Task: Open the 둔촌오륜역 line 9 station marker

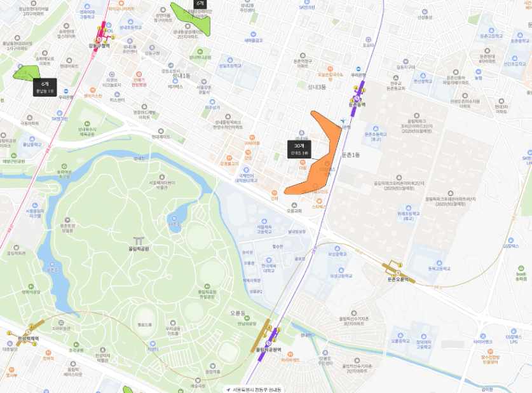Action: pos(398,273)
